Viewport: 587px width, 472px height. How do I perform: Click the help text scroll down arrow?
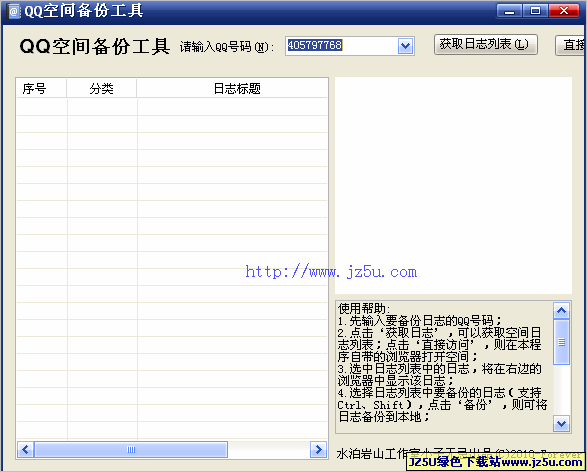pos(561,423)
